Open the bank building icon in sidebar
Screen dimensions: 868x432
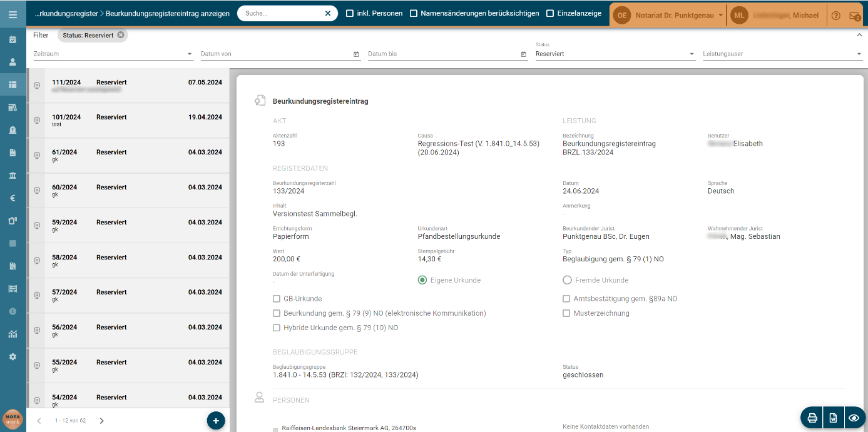tap(13, 176)
